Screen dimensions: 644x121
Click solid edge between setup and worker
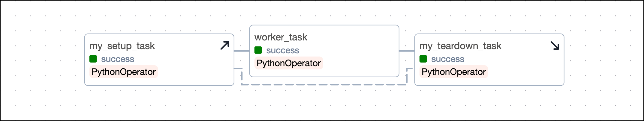pos(242,51)
